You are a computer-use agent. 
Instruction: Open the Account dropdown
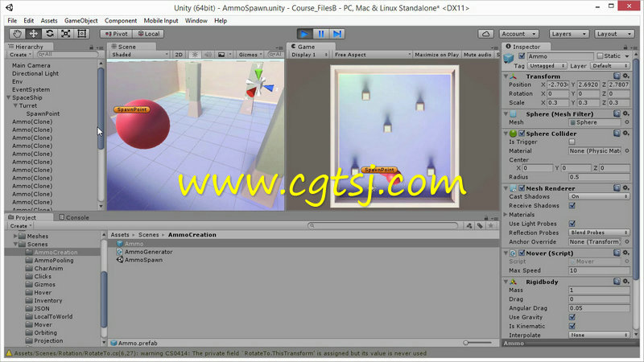tap(518, 34)
